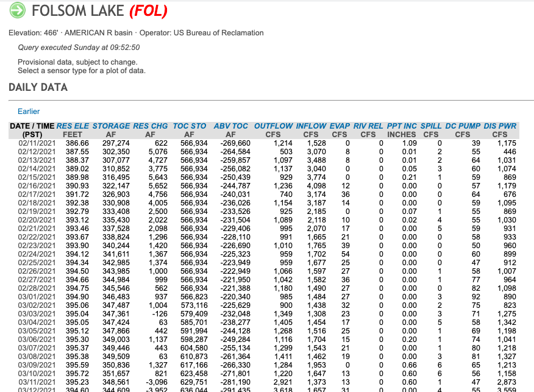Open the EVAP sensor plot
The image size is (534, 392).
tap(340, 126)
